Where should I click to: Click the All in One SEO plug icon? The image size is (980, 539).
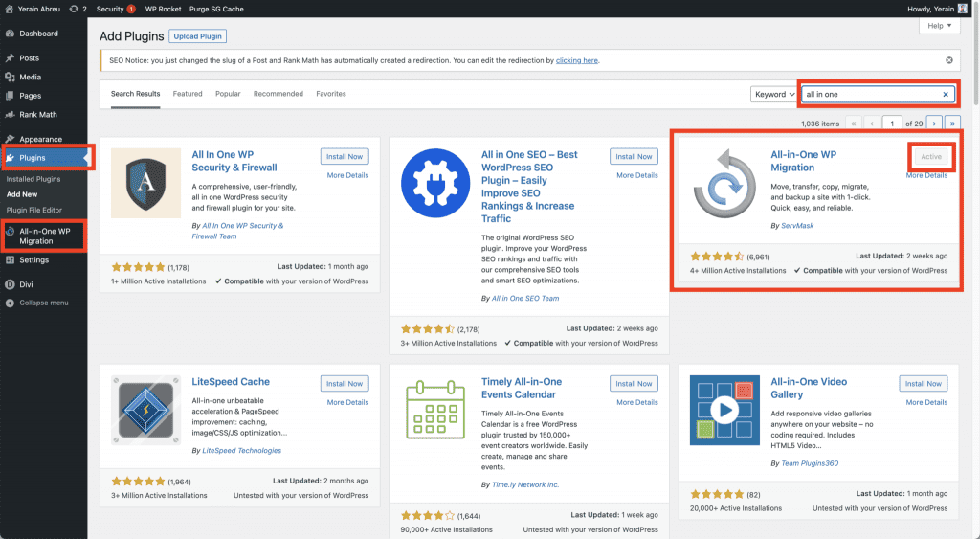click(x=435, y=183)
